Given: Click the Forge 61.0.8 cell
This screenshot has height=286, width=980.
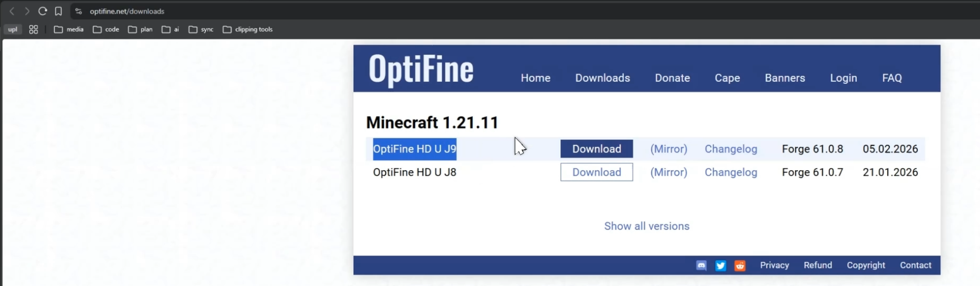Looking at the screenshot, I should [813, 149].
